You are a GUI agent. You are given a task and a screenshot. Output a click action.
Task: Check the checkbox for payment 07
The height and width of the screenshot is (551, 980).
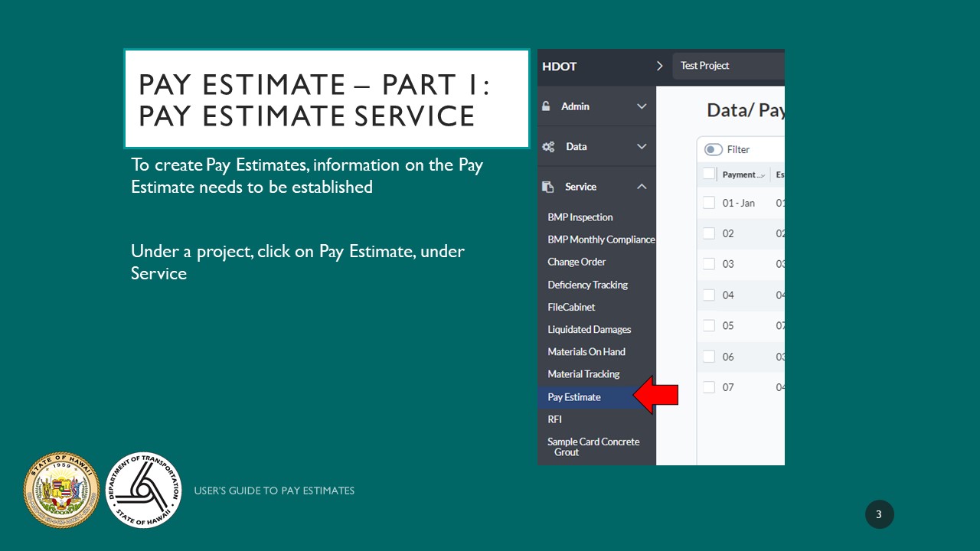[x=708, y=387]
